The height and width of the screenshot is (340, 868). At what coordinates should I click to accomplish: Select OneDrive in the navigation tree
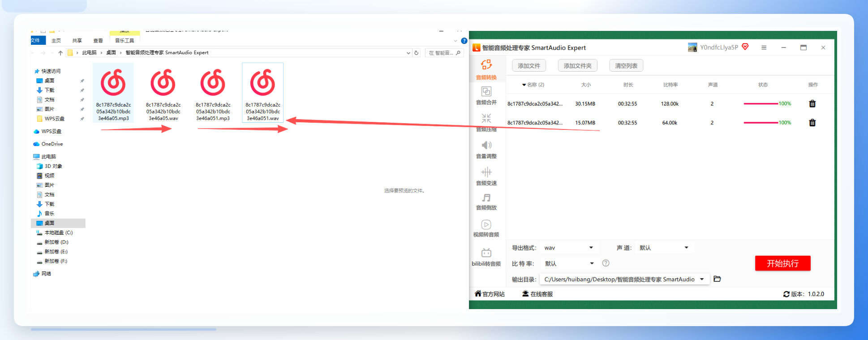pos(48,144)
